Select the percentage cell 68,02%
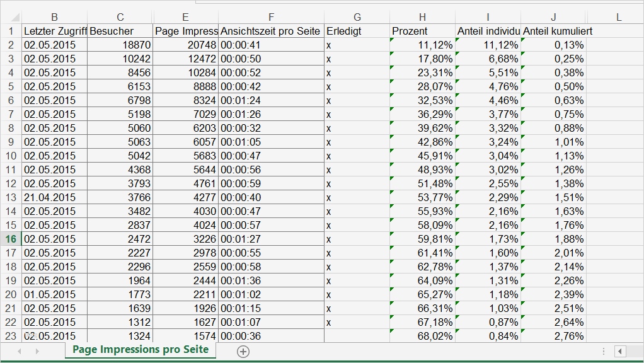This screenshot has width=644, height=363. coord(422,336)
